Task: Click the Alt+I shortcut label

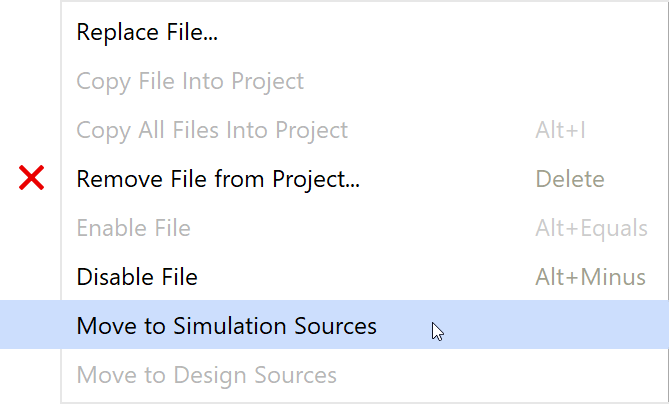Action: click(x=560, y=130)
